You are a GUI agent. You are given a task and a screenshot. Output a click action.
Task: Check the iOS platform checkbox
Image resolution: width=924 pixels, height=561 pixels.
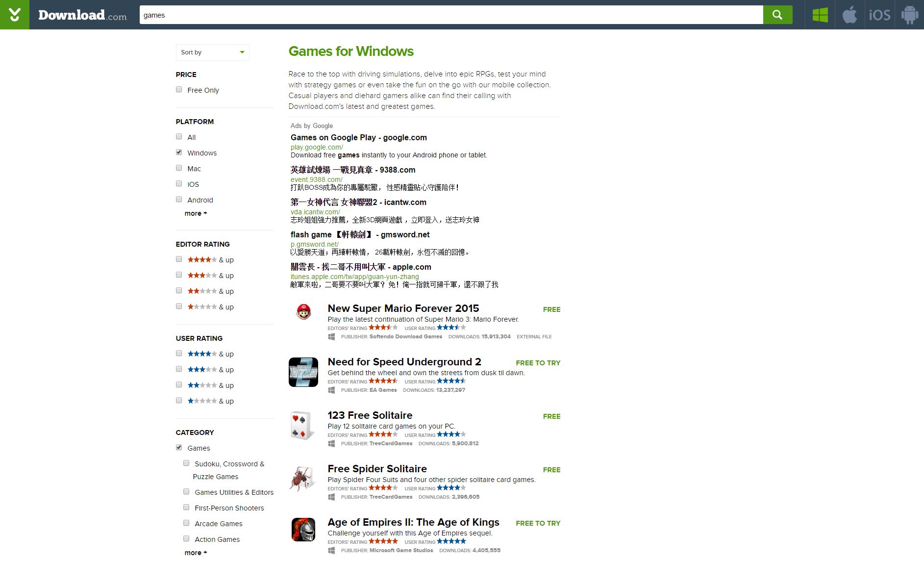pos(179,184)
